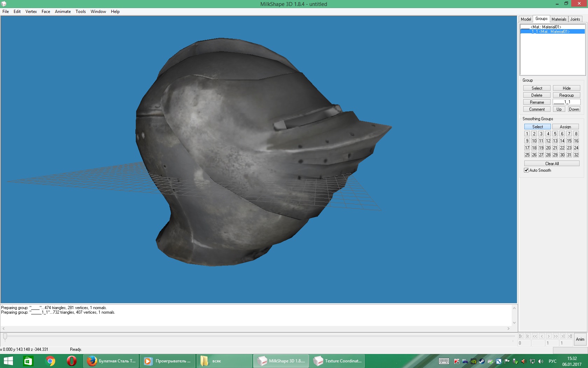This screenshot has width=588, height=368.
Task: Click the Group Select button
Action: tap(537, 88)
